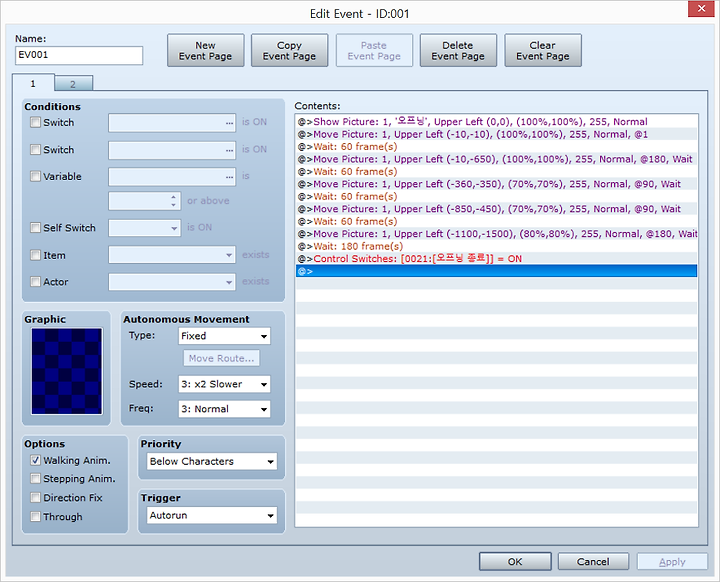Open the Actor condition dropdown
720x582 pixels.
tap(172, 282)
